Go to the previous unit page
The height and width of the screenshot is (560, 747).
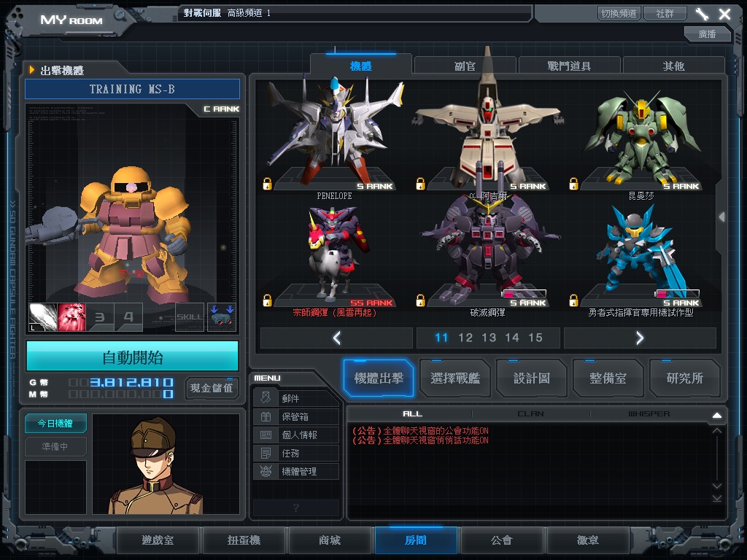tap(337, 338)
